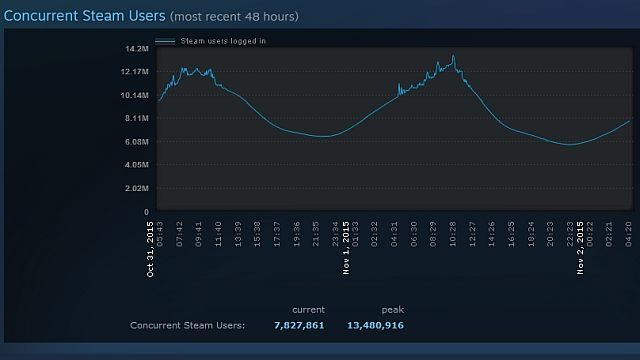Click the 01:33 time label
Image resolution: width=640 pixels, height=360 pixels.
355,234
